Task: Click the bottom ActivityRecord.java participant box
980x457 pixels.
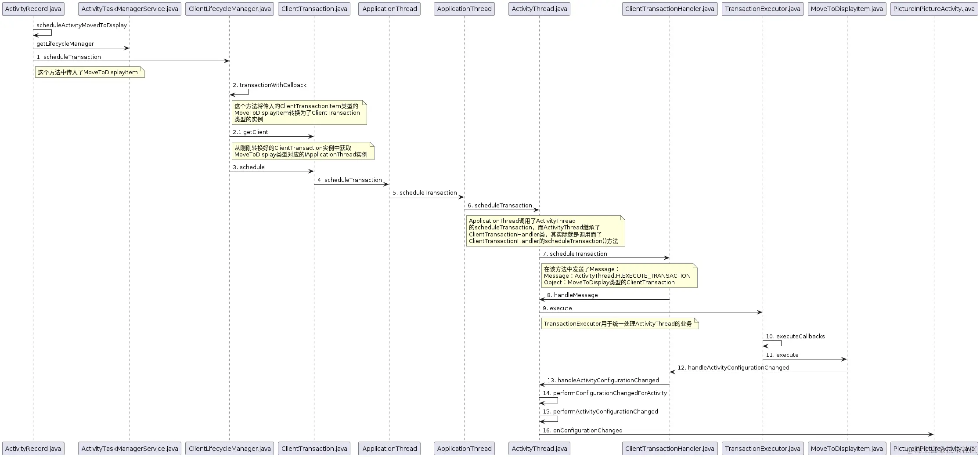Action: click(x=33, y=449)
